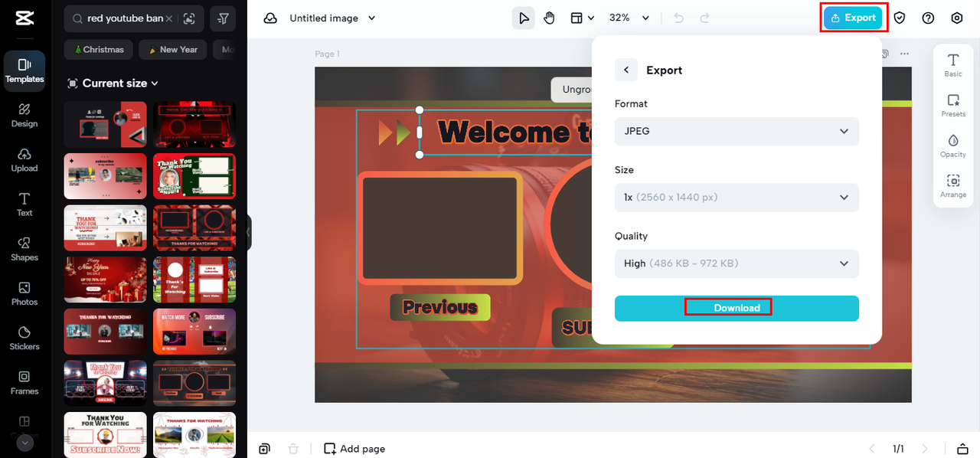Open the shield privacy icon
This screenshot has width=980, height=458.
pos(900,18)
